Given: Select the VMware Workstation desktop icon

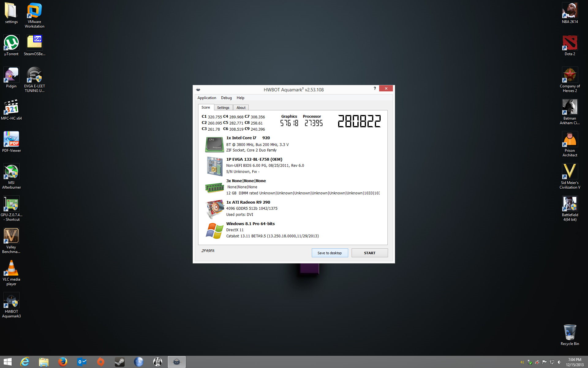Looking at the screenshot, I should pos(34,15).
